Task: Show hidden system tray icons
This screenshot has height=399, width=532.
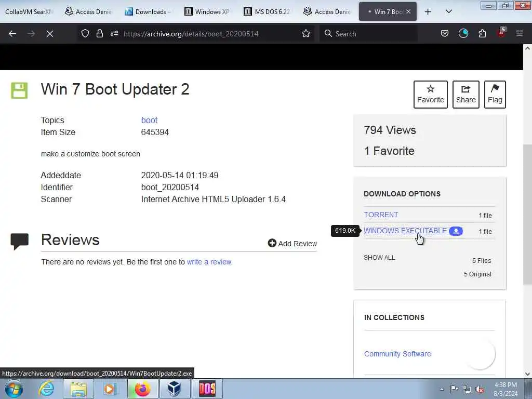Action: click(x=442, y=389)
